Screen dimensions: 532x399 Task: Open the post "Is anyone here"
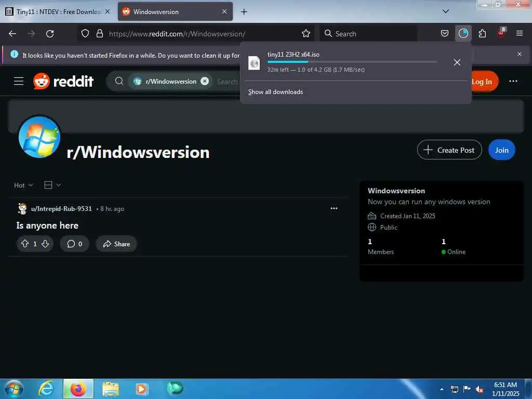click(x=47, y=225)
